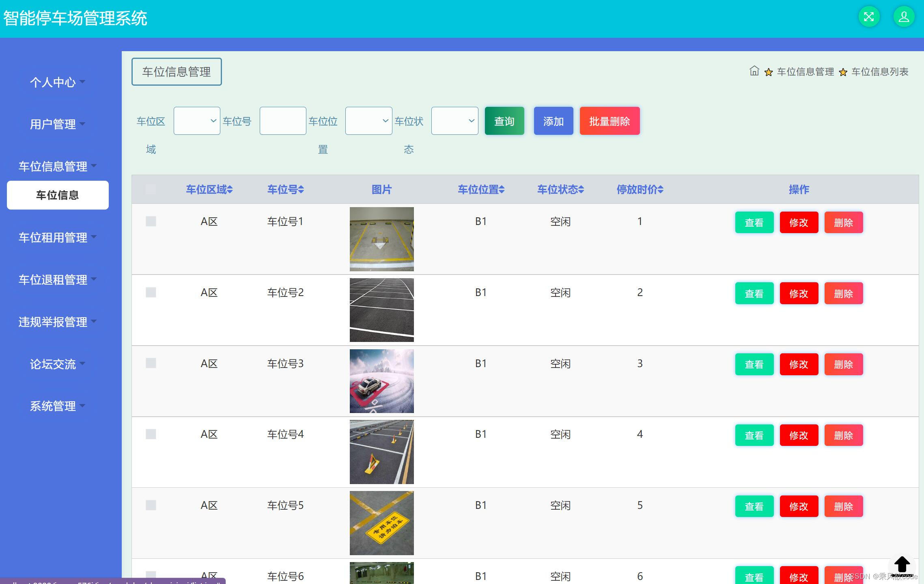Screen dimensions: 924x584
Task: Sort by 车位状态 column arrows
Action: pos(581,190)
